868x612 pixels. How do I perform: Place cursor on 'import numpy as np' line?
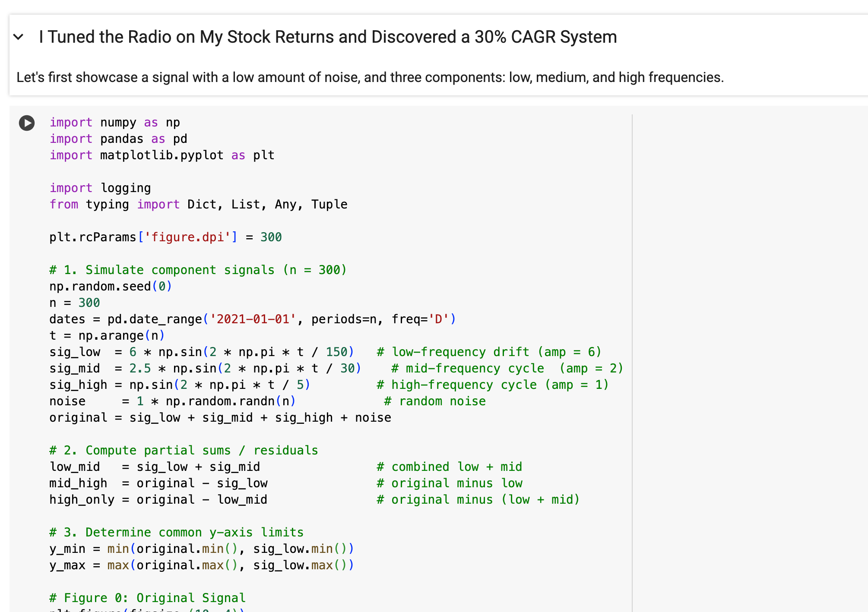[x=114, y=123]
